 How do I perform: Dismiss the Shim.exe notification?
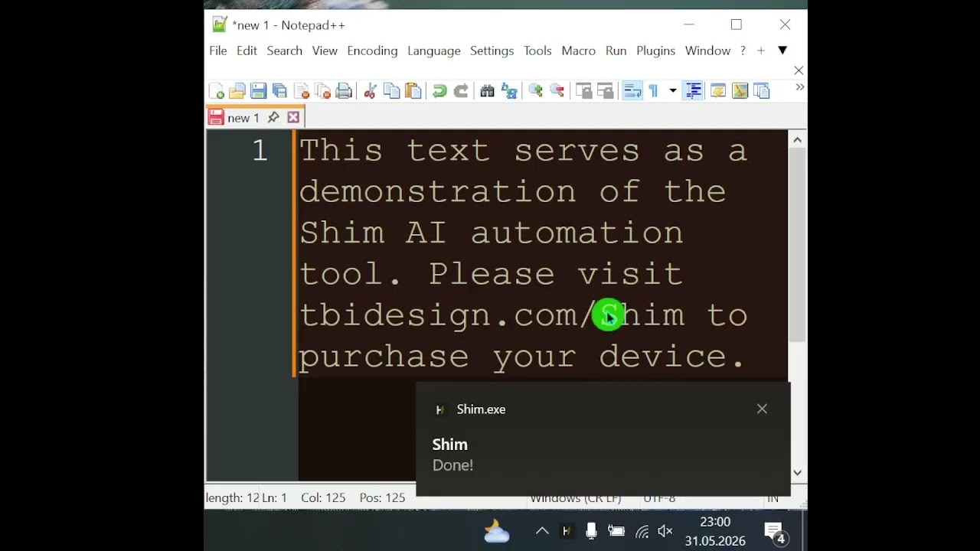tap(762, 409)
